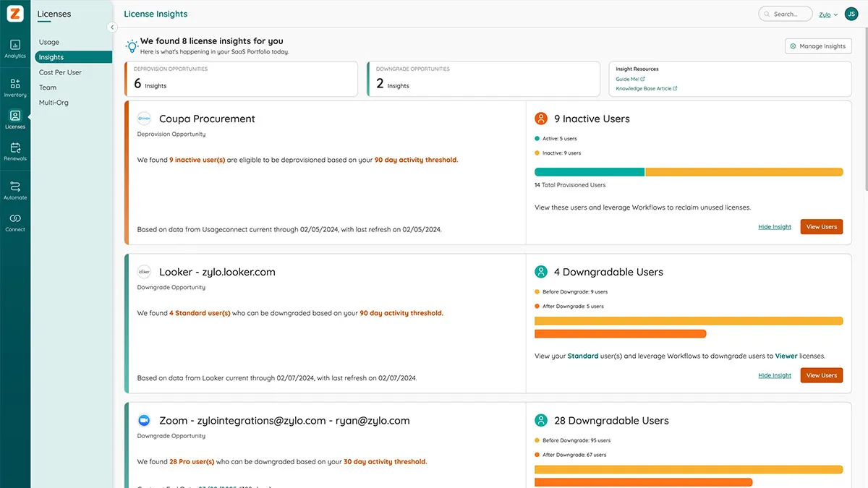
Task: Click the JS user avatar
Action: tap(851, 14)
